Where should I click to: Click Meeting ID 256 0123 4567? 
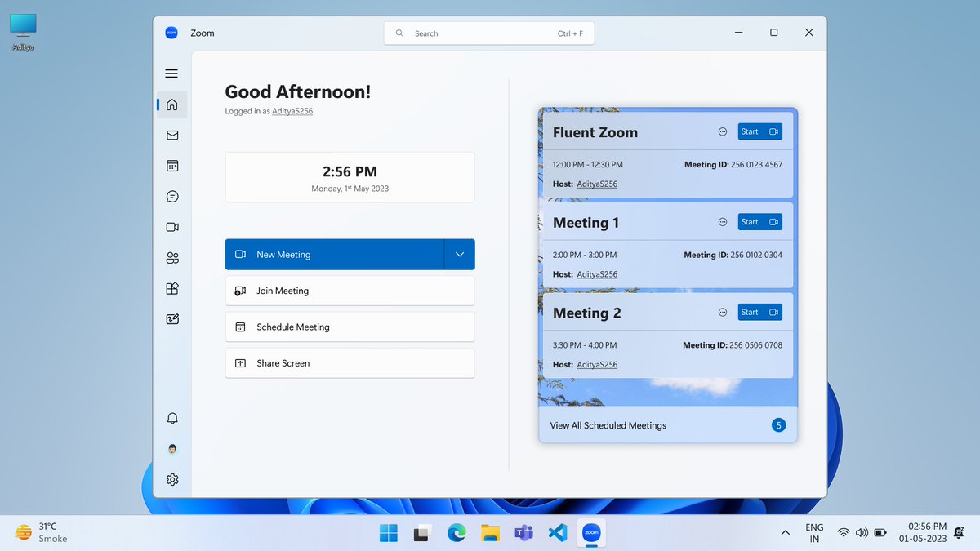tap(733, 165)
